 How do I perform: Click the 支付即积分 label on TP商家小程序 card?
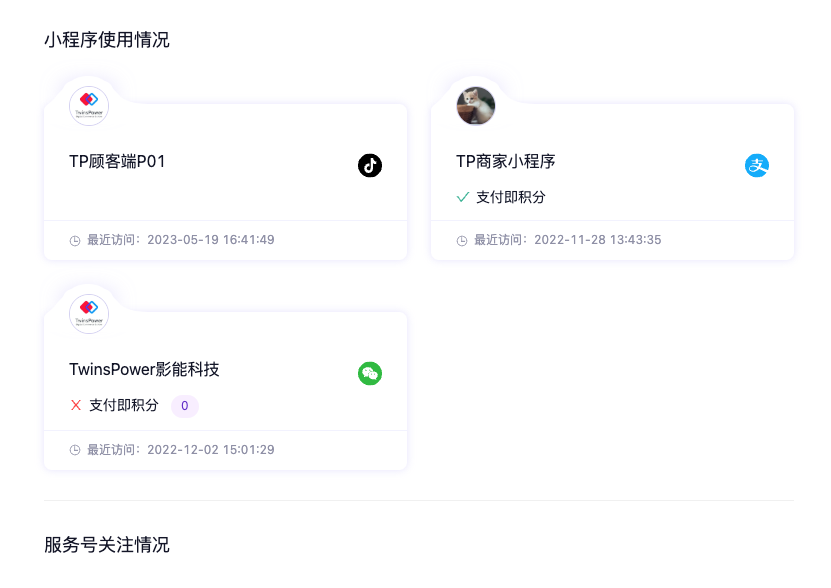(x=511, y=197)
